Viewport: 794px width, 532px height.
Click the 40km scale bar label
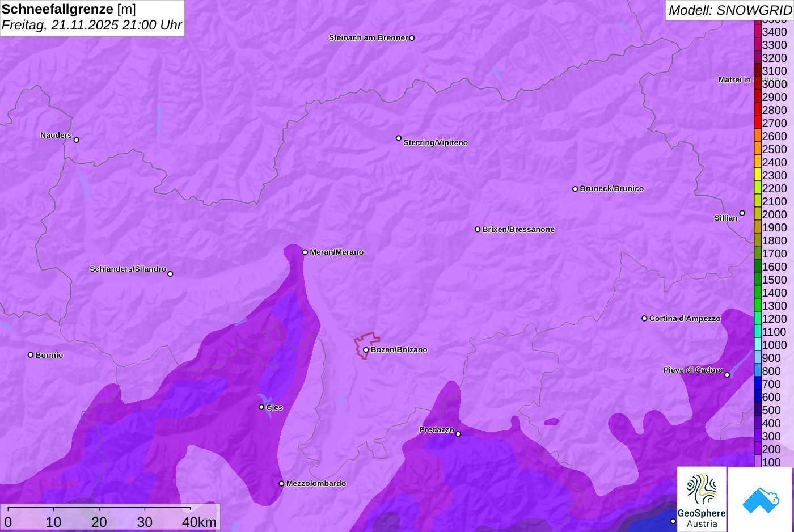pos(199,522)
